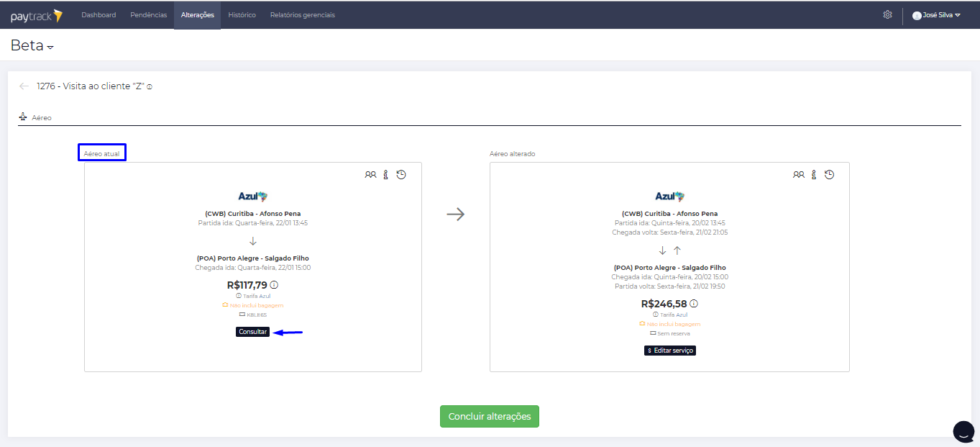Click the Consultar button
The image size is (980, 447).
point(252,332)
